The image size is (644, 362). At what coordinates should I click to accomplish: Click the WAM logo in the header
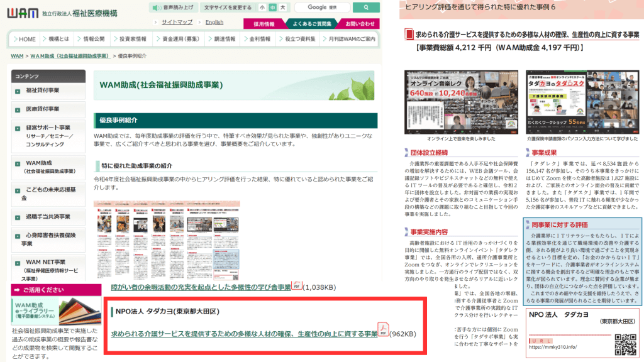point(23,12)
